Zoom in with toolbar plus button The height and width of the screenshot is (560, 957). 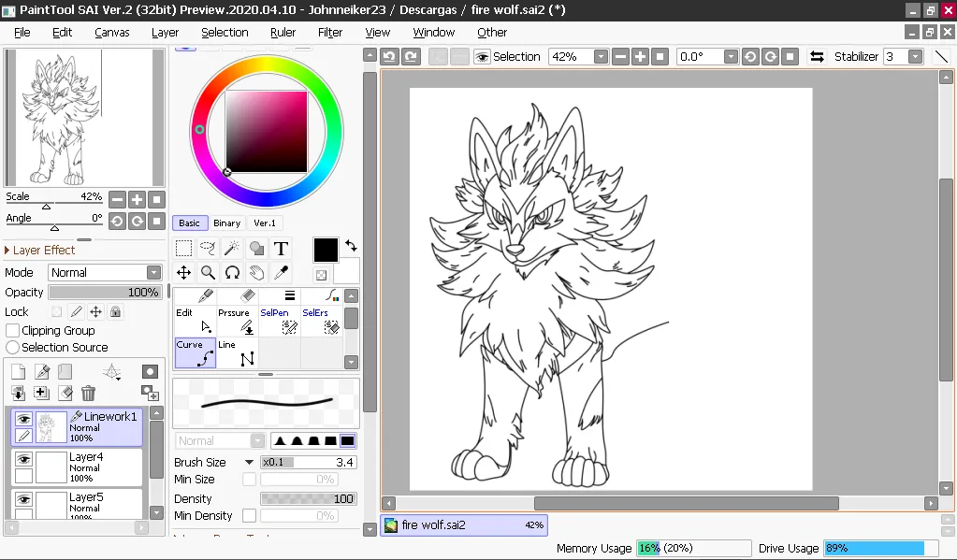[x=640, y=57]
